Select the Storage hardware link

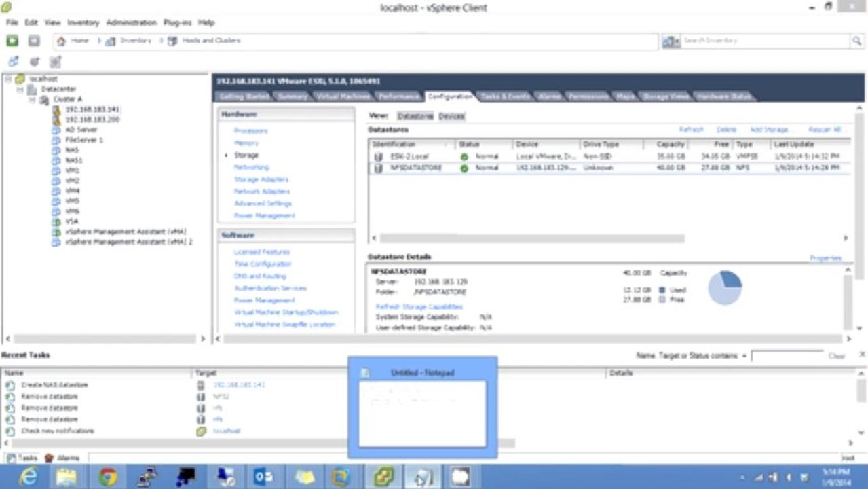point(246,156)
